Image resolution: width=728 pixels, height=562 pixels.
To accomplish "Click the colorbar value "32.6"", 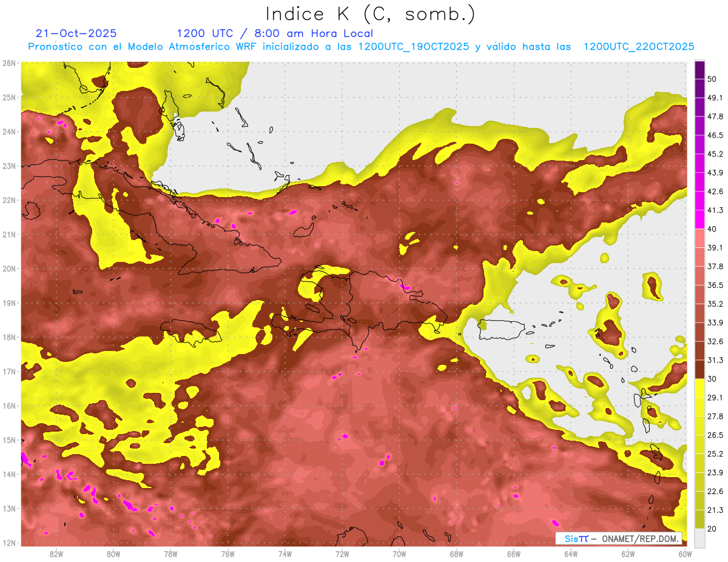I will [715, 341].
